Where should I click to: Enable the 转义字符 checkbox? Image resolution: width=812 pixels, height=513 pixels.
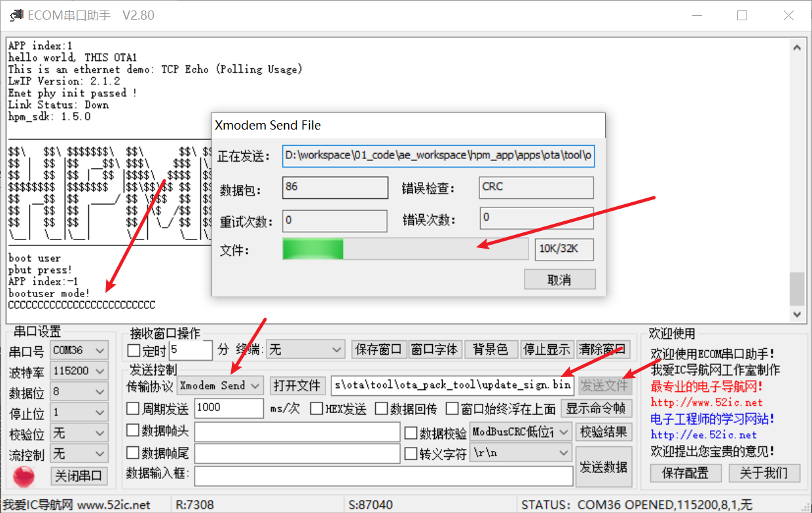tap(411, 453)
